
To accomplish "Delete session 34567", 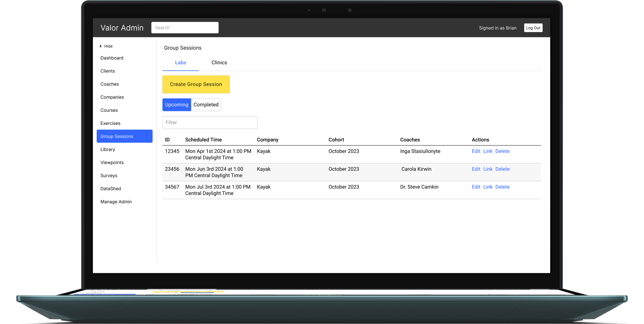I will point(502,187).
